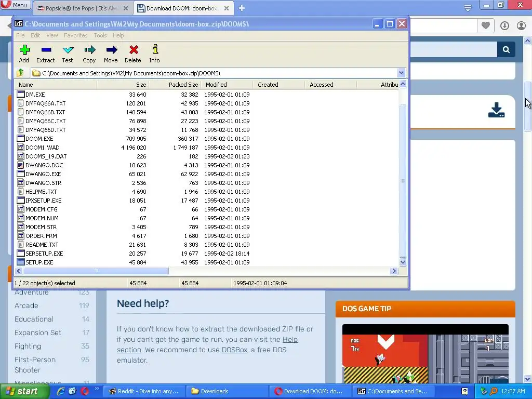The width and height of the screenshot is (532, 399).
Task: Click the Windows start button
Action: [x=24, y=391]
